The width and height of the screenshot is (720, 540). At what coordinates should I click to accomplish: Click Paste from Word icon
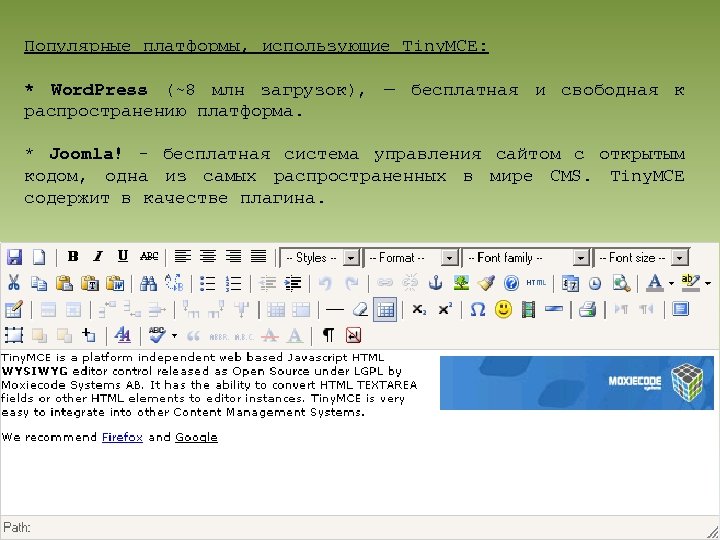pyautogui.click(x=115, y=283)
